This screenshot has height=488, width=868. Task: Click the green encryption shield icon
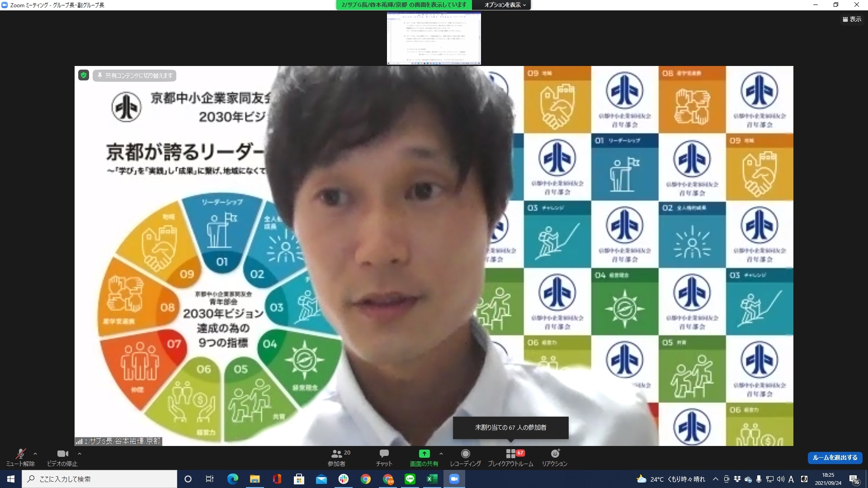click(x=84, y=75)
